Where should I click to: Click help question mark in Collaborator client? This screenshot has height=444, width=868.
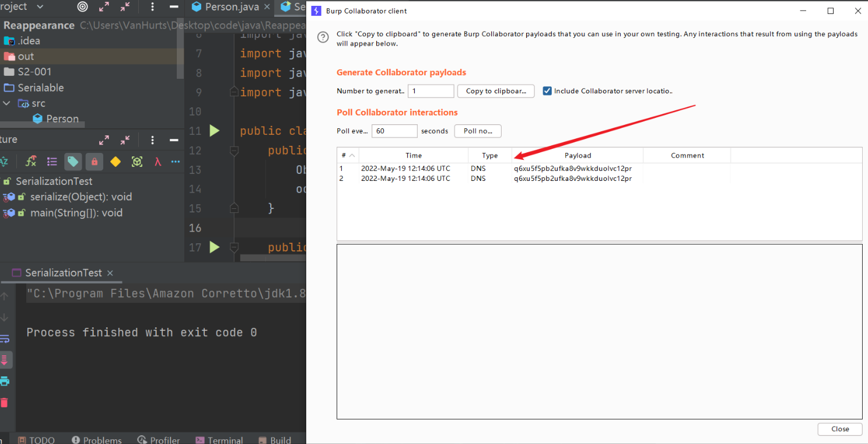(x=323, y=38)
